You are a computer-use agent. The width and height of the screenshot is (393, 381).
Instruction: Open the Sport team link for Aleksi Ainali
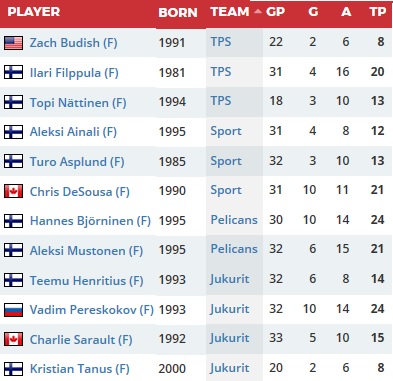click(x=226, y=131)
